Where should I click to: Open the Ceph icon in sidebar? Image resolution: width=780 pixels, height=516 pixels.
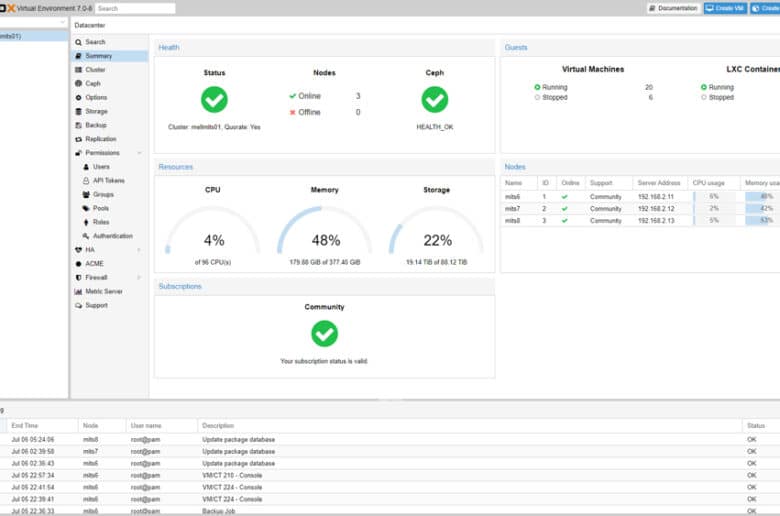click(x=78, y=84)
